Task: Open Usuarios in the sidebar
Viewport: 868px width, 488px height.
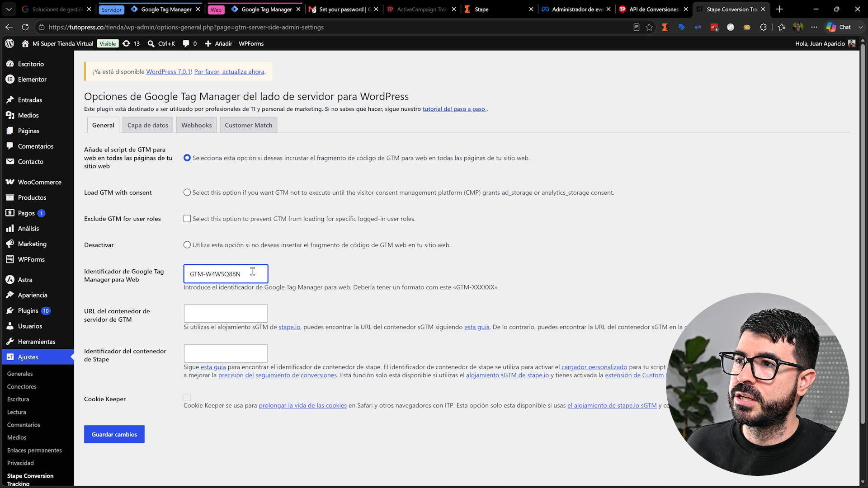Action: pos(30,326)
